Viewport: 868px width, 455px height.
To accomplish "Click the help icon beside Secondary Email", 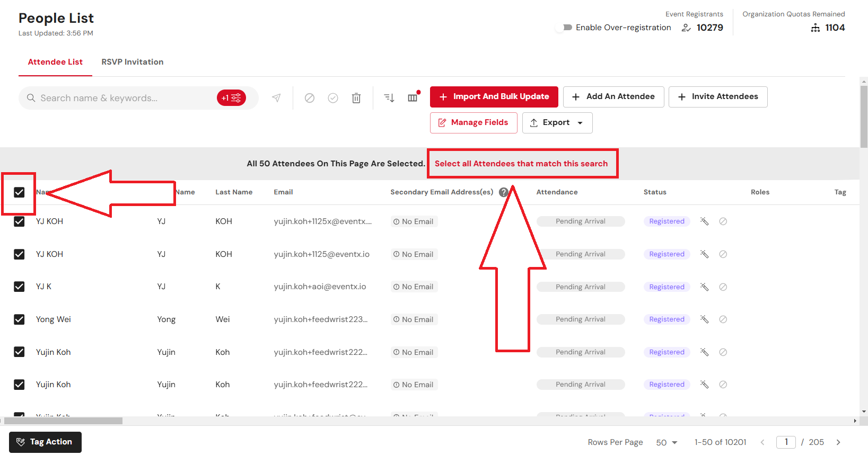I will (504, 192).
